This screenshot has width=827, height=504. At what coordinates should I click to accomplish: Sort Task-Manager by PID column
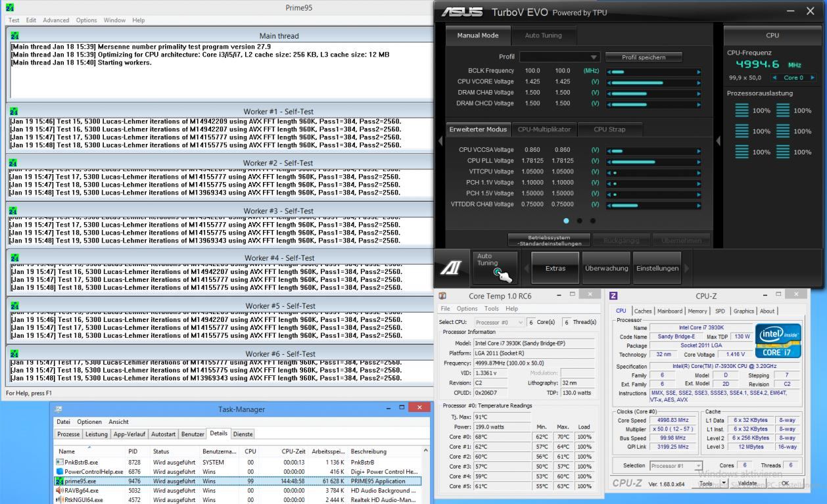click(133, 451)
